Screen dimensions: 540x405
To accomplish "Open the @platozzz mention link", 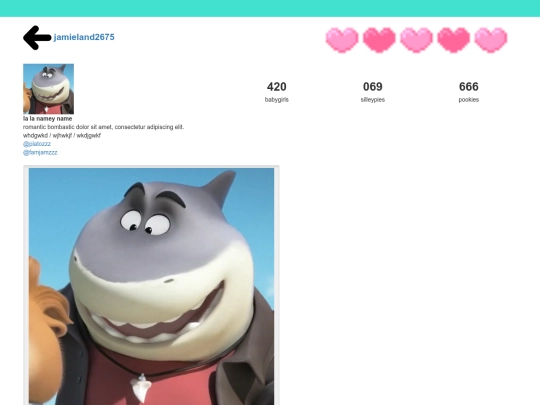I will pos(37,144).
